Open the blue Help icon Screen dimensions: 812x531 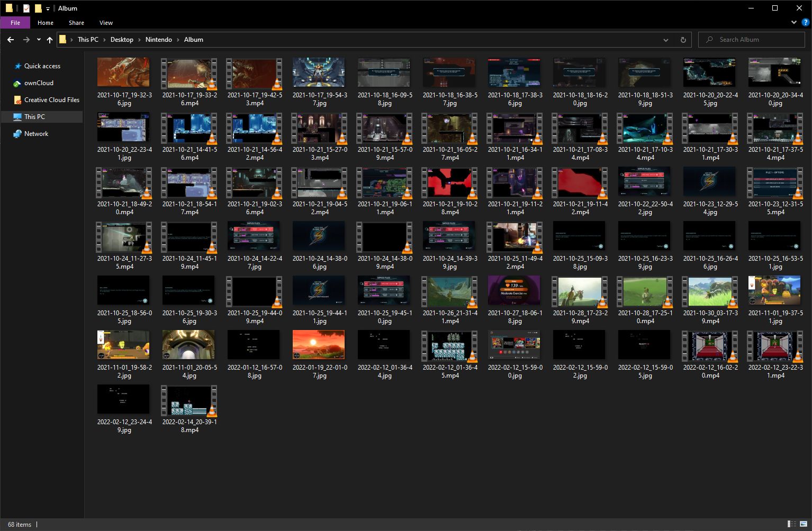pos(806,23)
